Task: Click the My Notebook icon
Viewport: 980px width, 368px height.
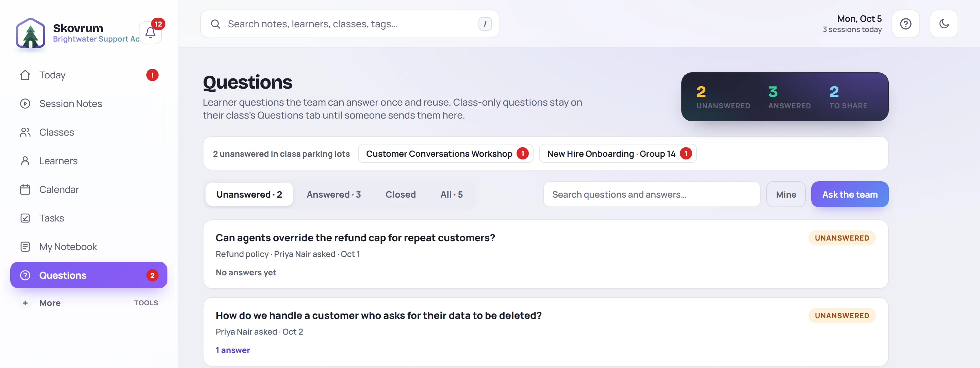Action: (x=25, y=246)
